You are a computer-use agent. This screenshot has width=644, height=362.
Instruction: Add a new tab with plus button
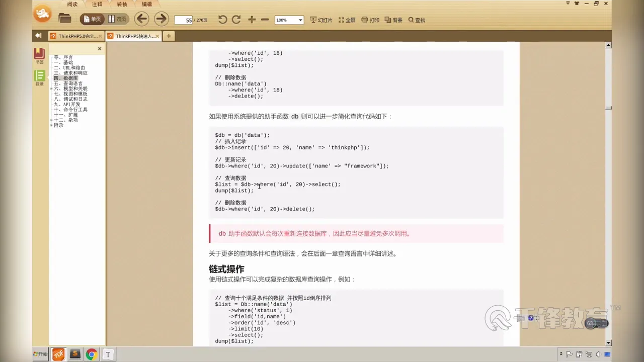169,36
